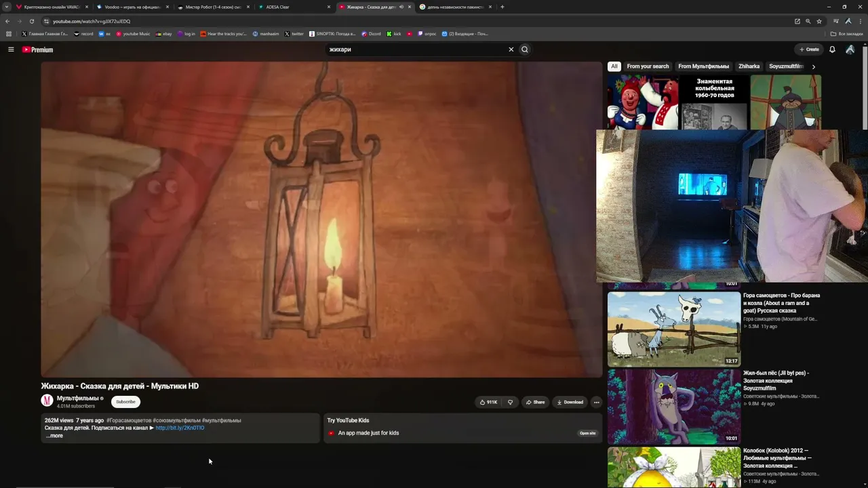Select the Soyuzmultfilm filter chip
The height and width of the screenshot is (488, 868).
coord(786,66)
